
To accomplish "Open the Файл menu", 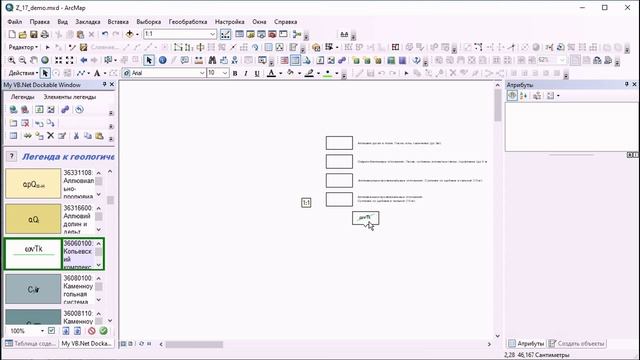I will pos(15,22).
